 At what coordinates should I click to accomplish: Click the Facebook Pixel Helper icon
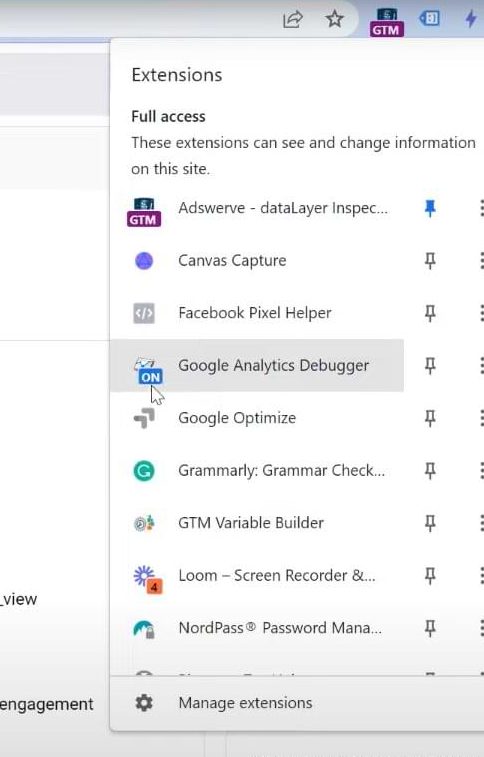[144, 313]
